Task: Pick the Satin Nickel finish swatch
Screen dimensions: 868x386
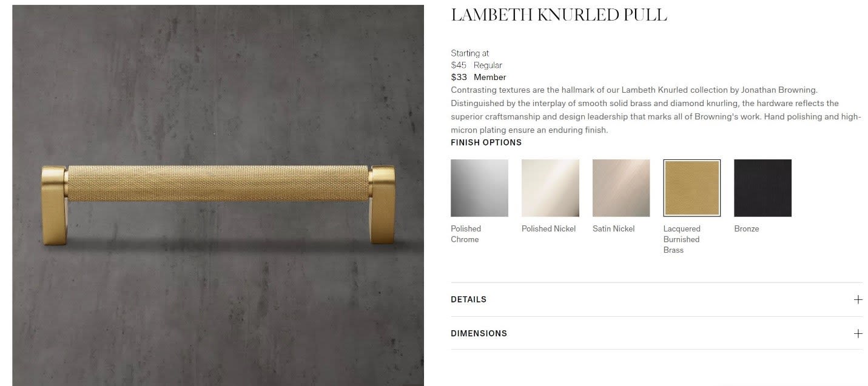Action: (x=621, y=188)
